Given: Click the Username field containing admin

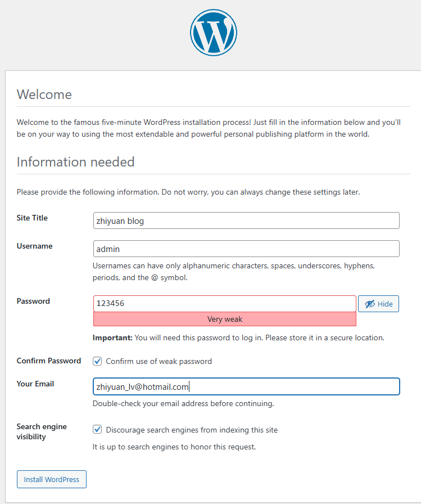Looking at the screenshot, I should pyautogui.click(x=246, y=249).
